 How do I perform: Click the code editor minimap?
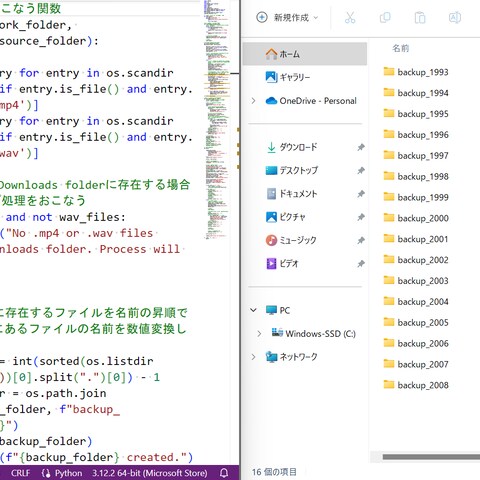pos(217,120)
